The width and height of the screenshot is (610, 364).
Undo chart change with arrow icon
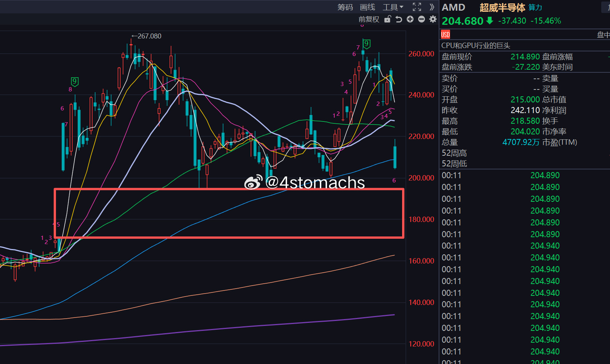click(399, 19)
